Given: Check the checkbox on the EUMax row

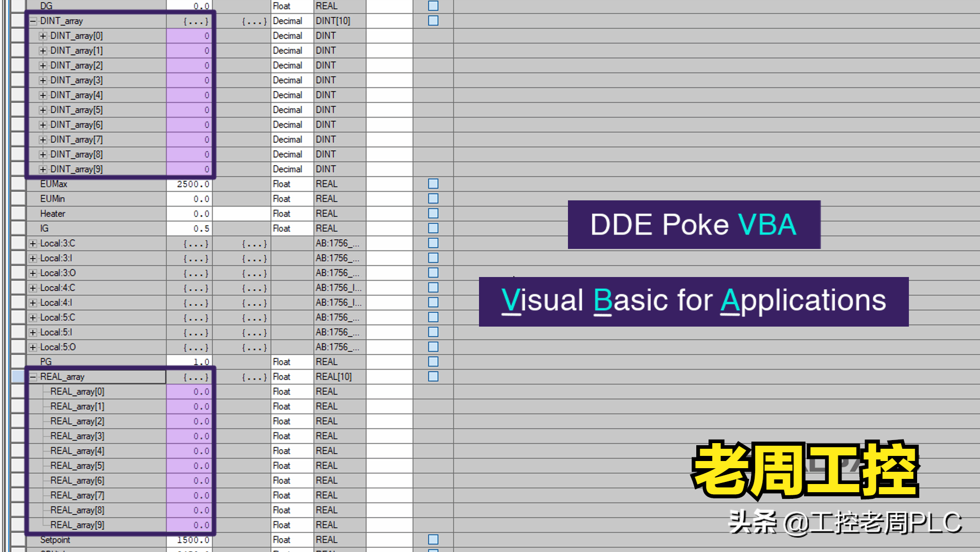Looking at the screenshot, I should (433, 184).
